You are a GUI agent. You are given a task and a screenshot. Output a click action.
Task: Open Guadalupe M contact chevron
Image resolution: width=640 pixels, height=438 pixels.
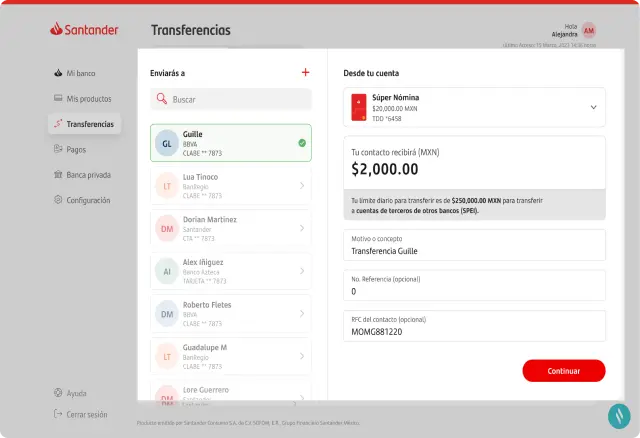pos(302,356)
